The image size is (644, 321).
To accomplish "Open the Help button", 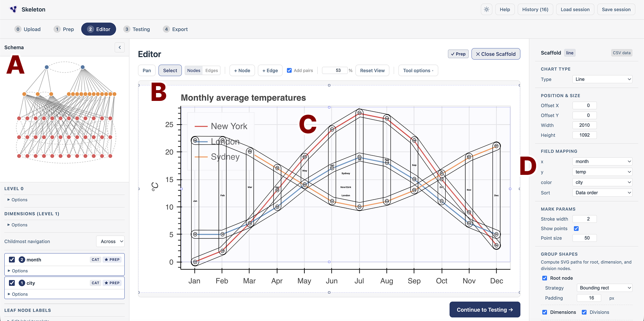I will coord(505,9).
